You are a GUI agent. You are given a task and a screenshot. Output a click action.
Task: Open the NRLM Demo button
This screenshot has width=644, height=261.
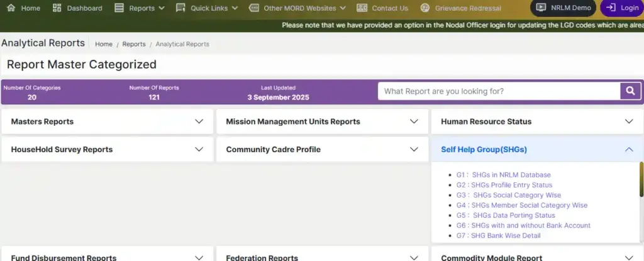pos(563,8)
